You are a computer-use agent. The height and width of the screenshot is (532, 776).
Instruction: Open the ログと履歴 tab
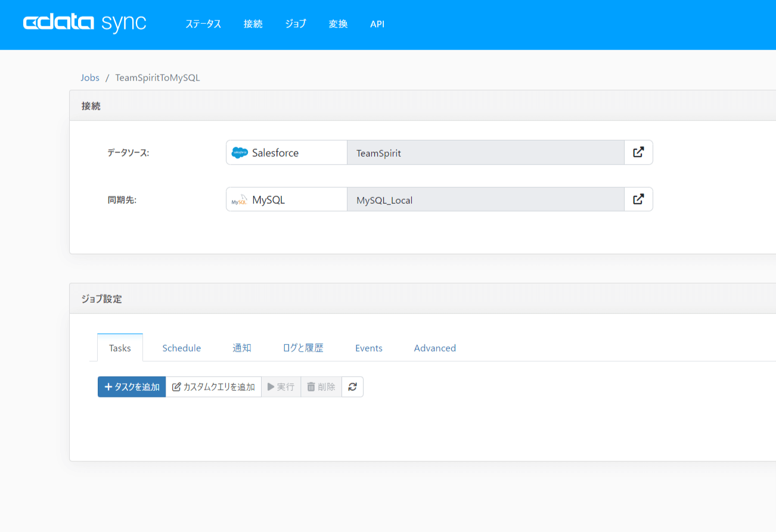point(303,348)
